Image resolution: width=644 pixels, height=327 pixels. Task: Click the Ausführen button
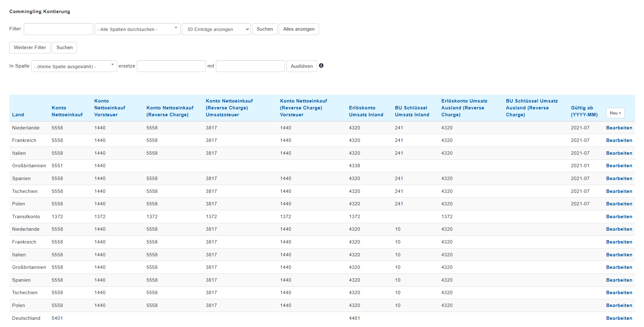[302, 66]
